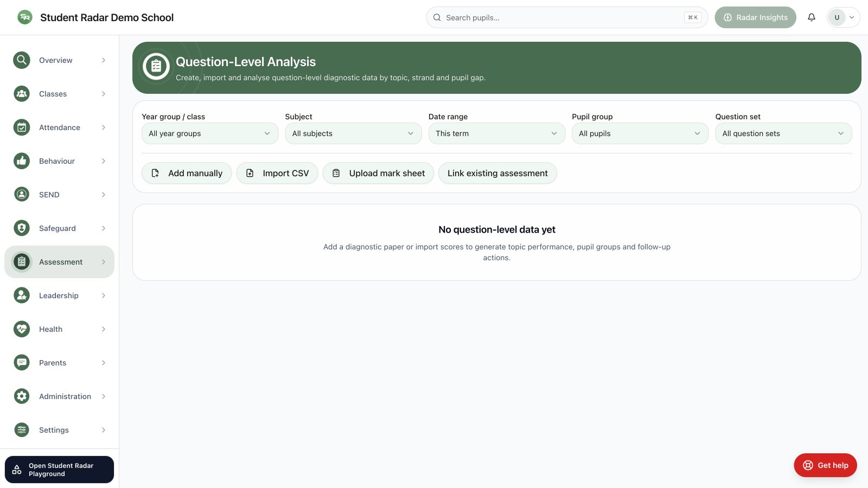
Task: Open the Year group / class dropdown
Action: [210, 133]
